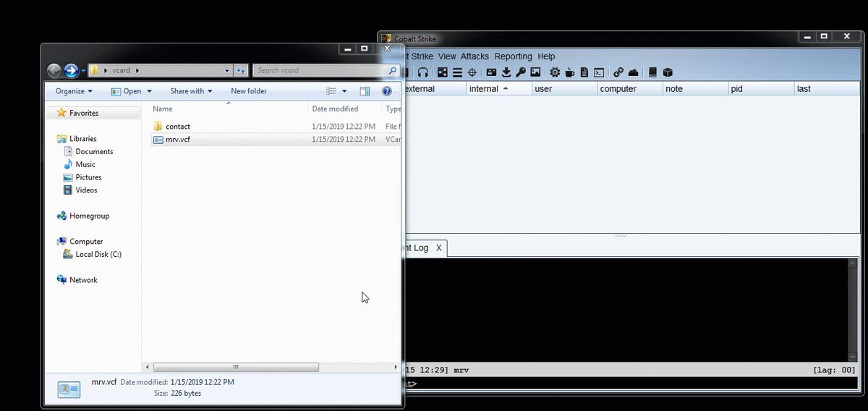
Task: View downloaded files arrow icon
Action: (506, 72)
